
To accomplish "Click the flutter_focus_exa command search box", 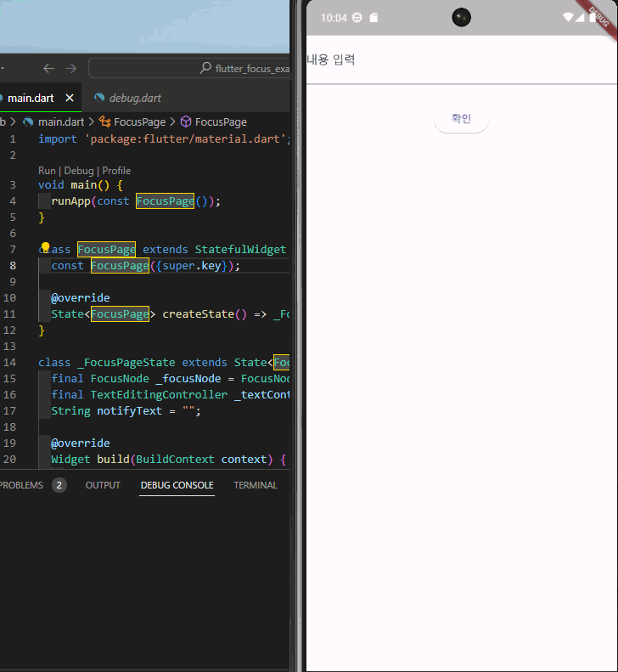I will [189, 68].
